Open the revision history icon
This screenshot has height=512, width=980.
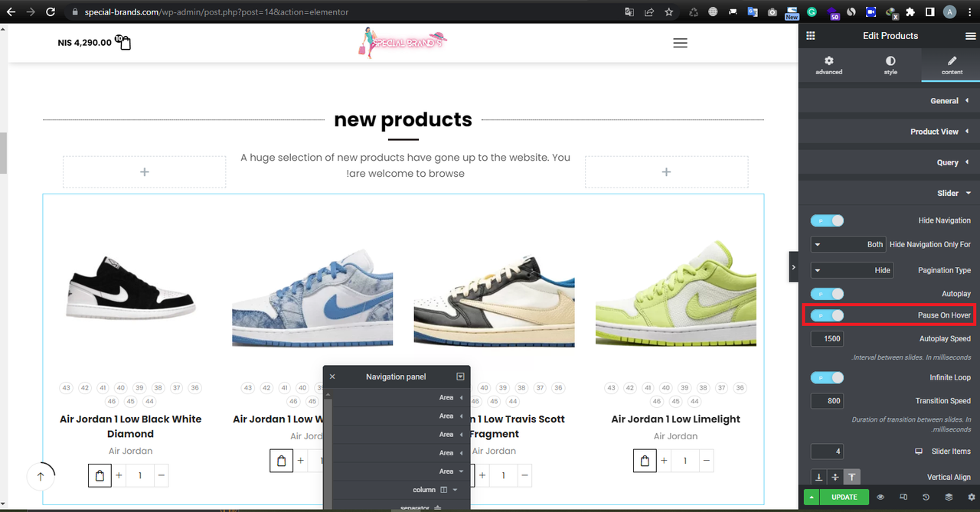click(x=926, y=497)
